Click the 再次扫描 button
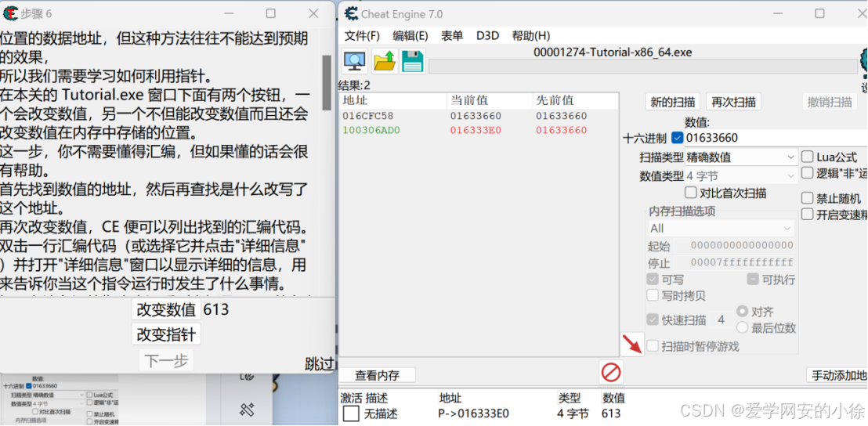Image resolution: width=868 pixels, height=426 pixels. 733,102
